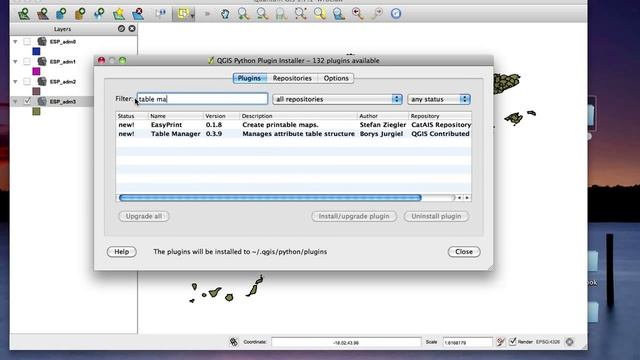Click the Upgrade all button
This screenshot has width=640, height=360.
click(x=144, y=216)
